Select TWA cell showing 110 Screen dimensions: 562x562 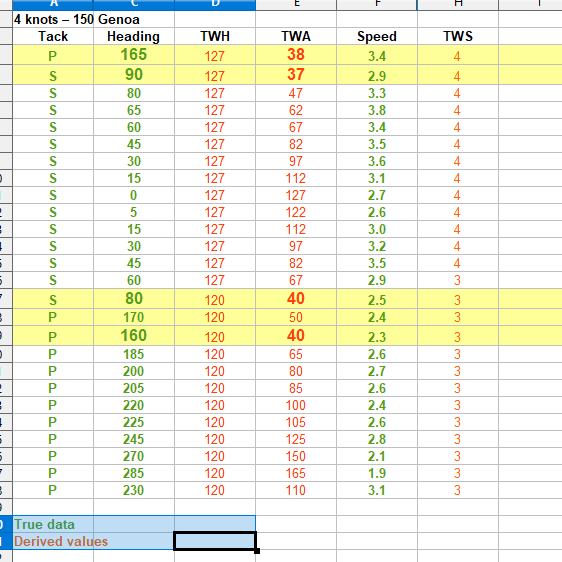point(296,490)
